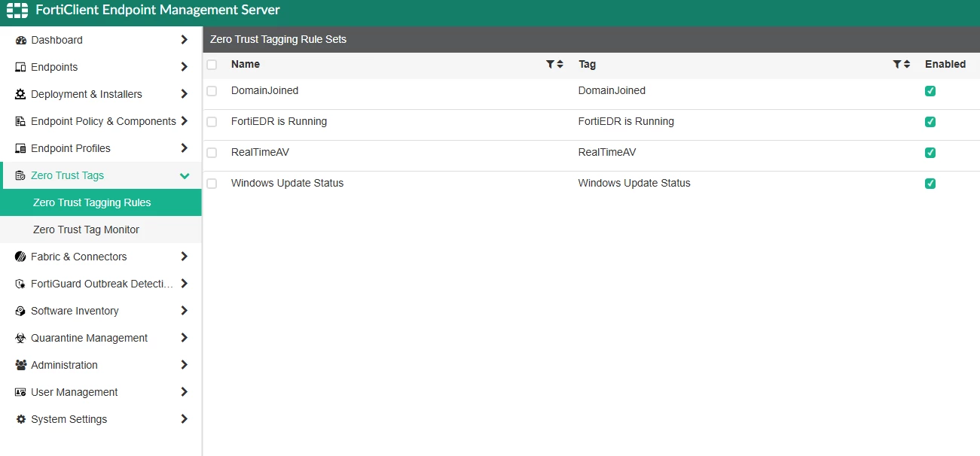Click the Deployment & Installers icon
This screenshot has height=456, width=980.
[21, 94]
